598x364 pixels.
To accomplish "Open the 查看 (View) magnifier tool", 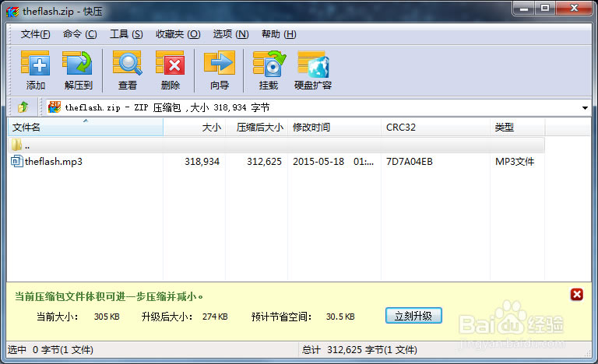I will tap(128, 70).
